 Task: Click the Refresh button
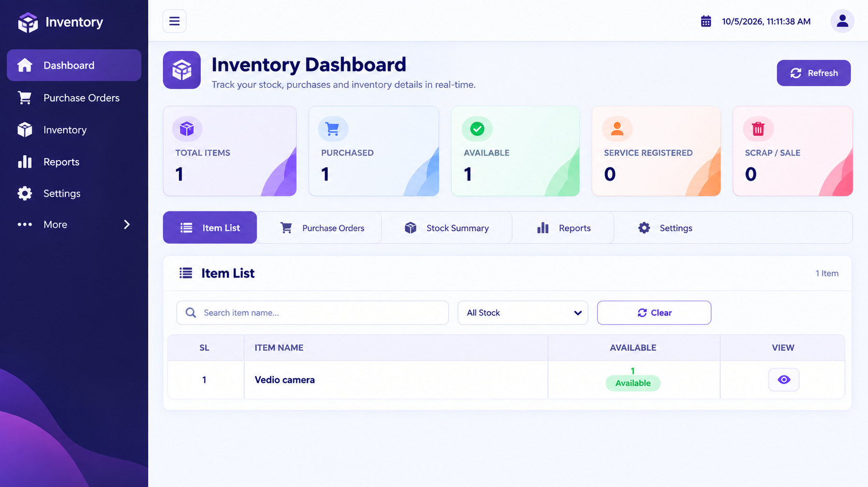[814, 73]
